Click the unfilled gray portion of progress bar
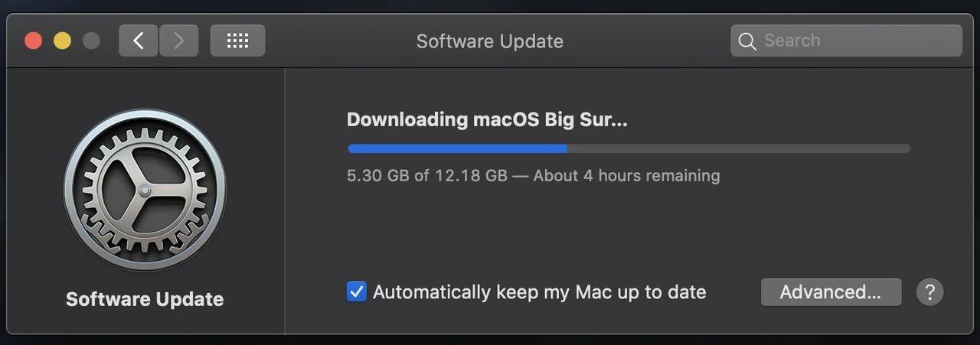Screen dimensions: 980x345 click(739, 148)
